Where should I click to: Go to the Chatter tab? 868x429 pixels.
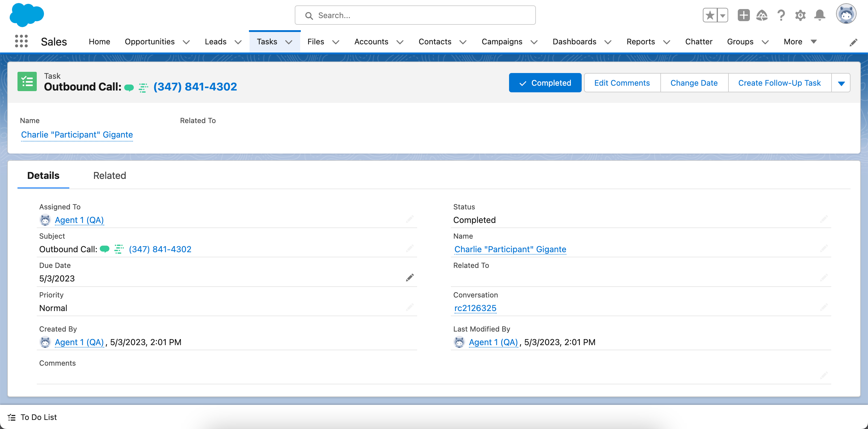(x=699, y=42)
